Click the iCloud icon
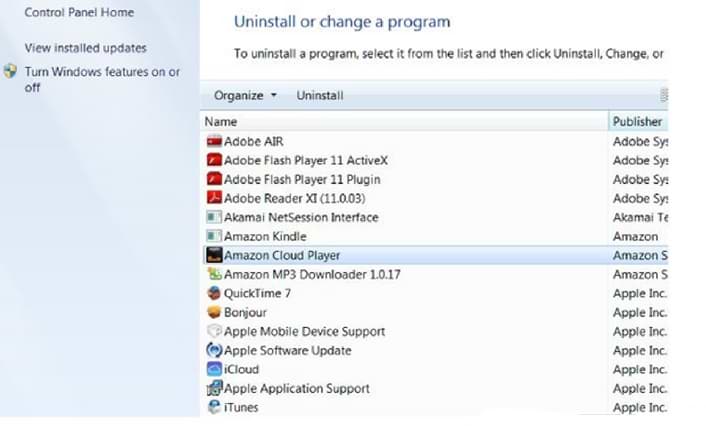706x426 pixels. pyautogui.click(x=214, y=369)
